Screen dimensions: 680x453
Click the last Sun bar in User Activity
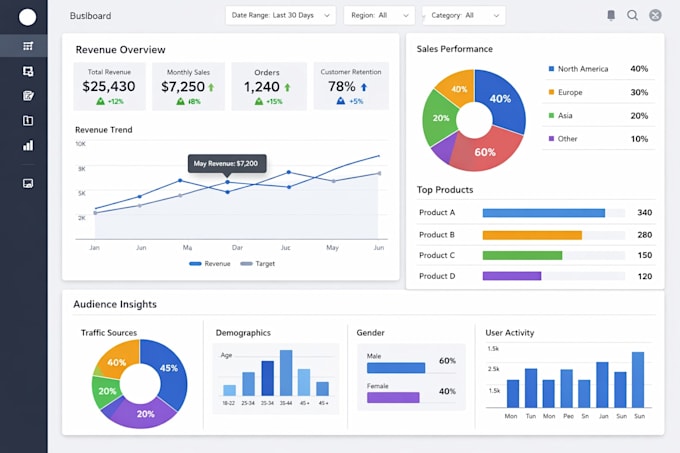point(638,380)
